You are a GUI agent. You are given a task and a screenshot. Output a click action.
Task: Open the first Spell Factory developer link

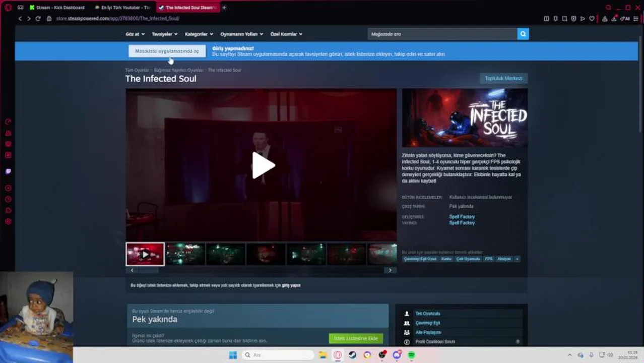(x=462, y=217)
